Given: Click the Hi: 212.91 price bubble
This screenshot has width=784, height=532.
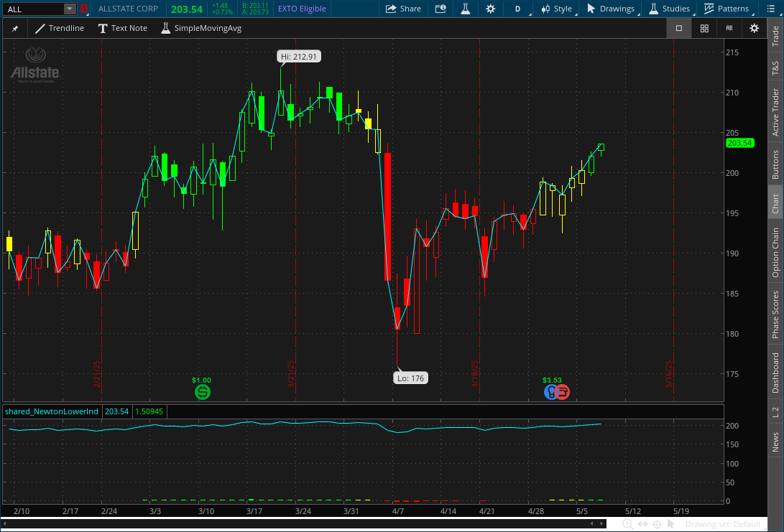Looking at the screenshot, I should (298, 57).
